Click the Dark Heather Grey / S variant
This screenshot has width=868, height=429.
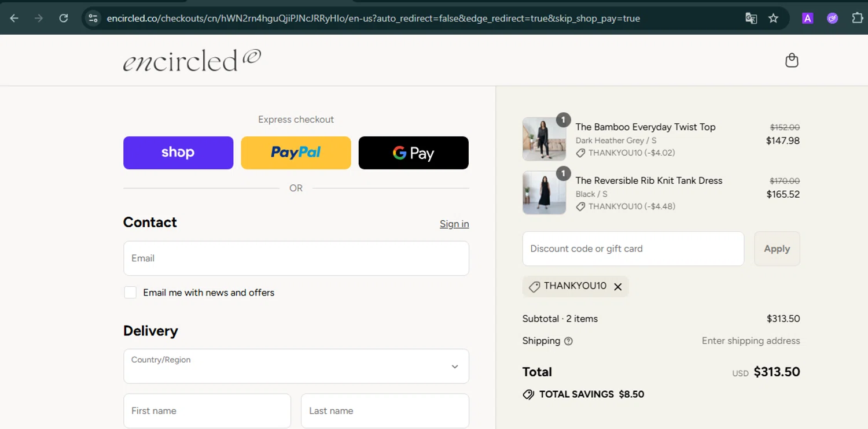pos(616,140)
